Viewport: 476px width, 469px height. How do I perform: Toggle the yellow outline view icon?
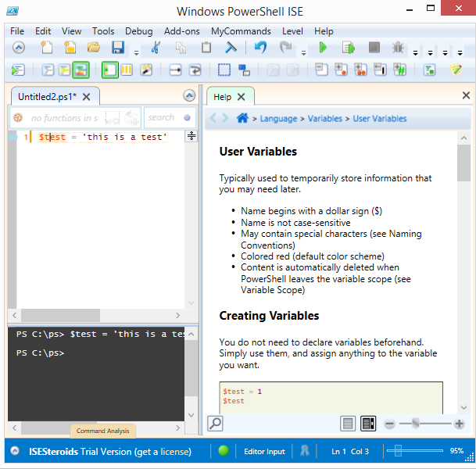tap(64, 70)
